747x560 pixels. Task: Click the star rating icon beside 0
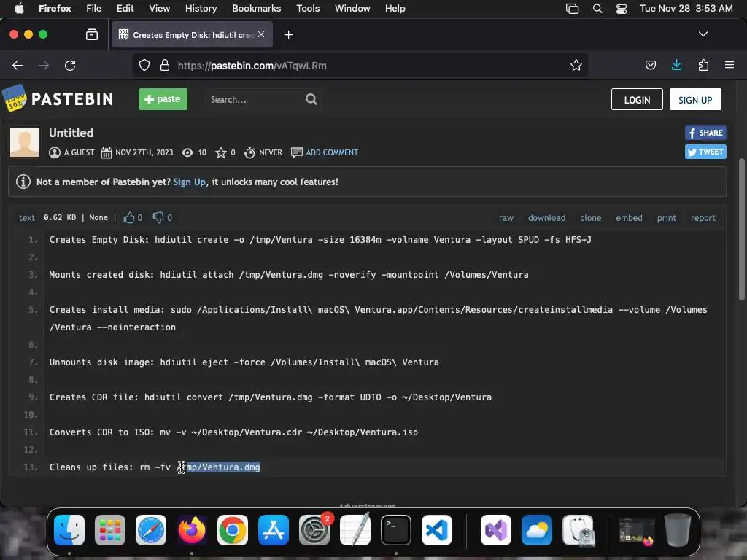tap(220, 152)
